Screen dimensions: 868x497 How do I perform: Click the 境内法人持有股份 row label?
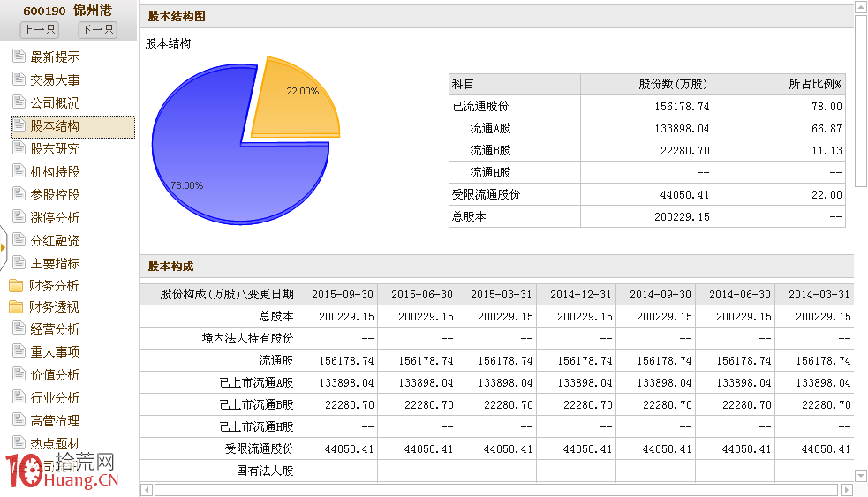247,338
